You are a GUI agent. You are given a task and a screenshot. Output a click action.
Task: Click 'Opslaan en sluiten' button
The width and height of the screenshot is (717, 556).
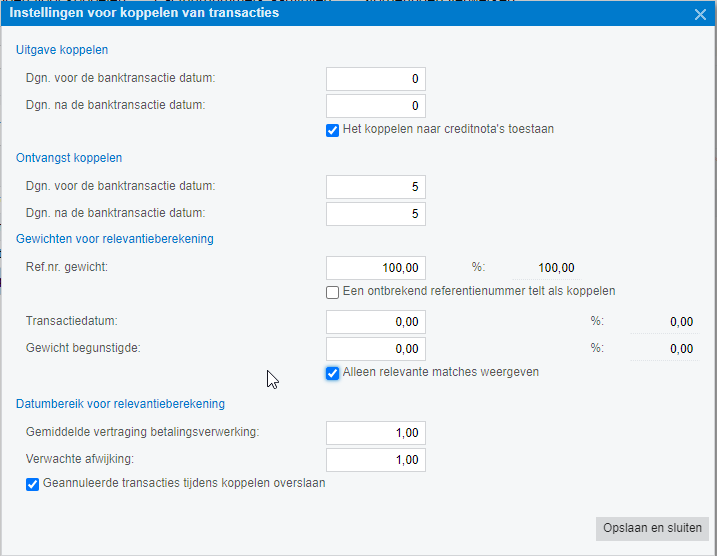pyautogui.click(x=652, y=529)
